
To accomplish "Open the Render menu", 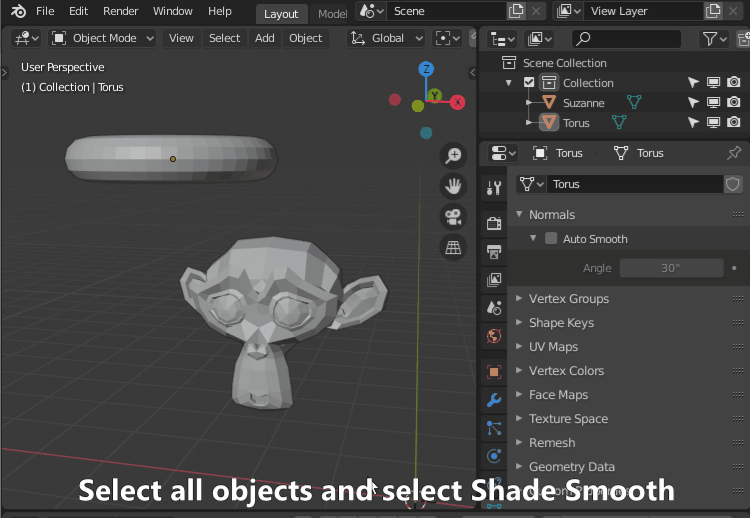I will 121,11.
